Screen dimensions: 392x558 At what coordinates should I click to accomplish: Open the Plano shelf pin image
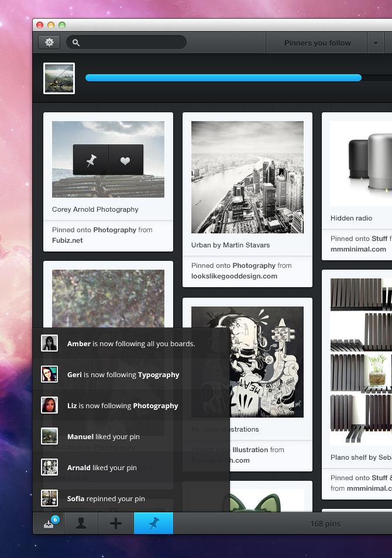[x=361, y=362]
